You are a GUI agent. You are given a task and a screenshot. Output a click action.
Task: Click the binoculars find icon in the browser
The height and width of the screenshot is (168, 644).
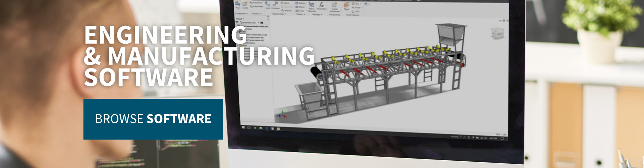[x=262, y=23]
